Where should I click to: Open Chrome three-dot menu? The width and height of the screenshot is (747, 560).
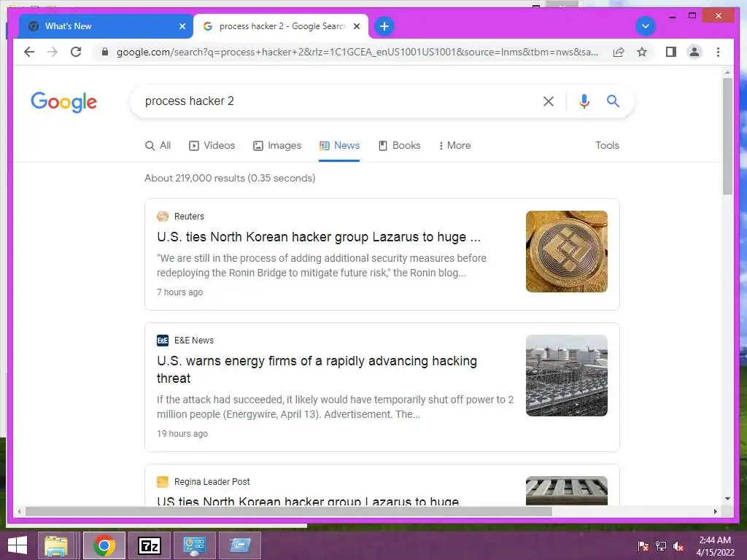pos(718,52)
